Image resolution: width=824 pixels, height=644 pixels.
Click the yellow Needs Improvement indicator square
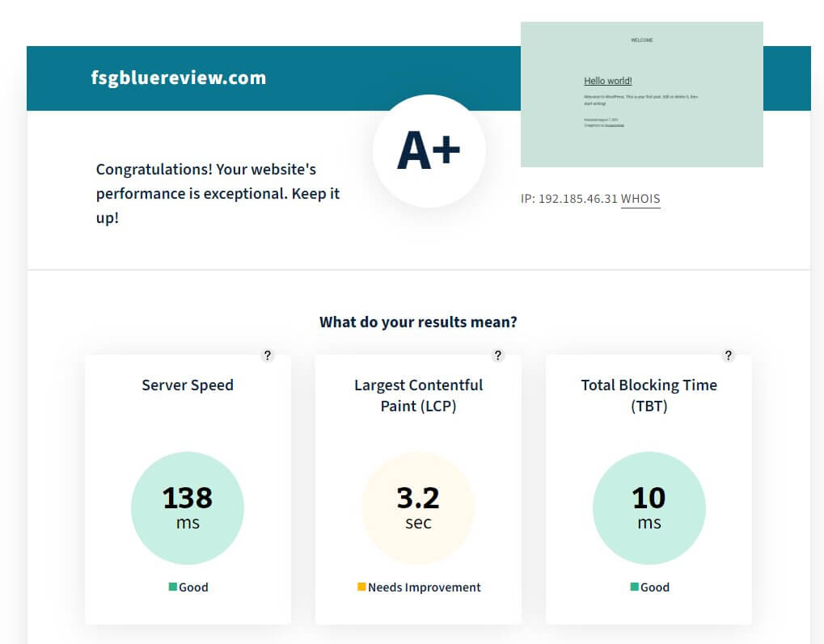[361, 587]
